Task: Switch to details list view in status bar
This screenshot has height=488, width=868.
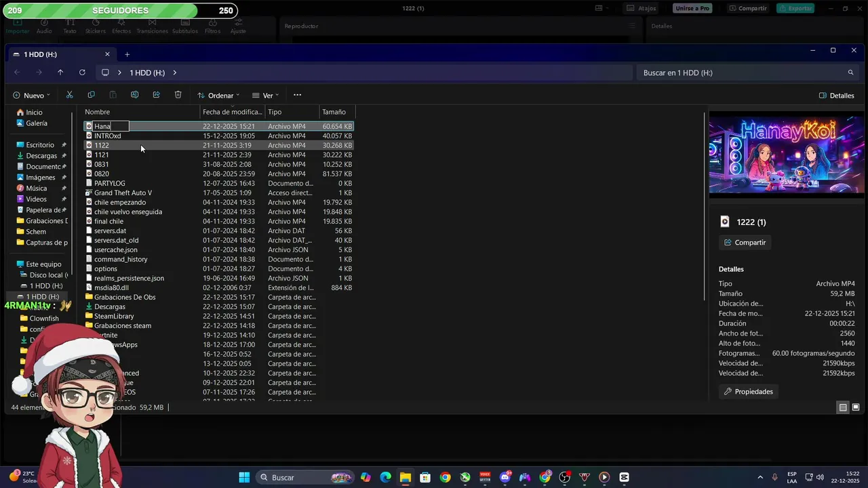Action: [843, 407]
